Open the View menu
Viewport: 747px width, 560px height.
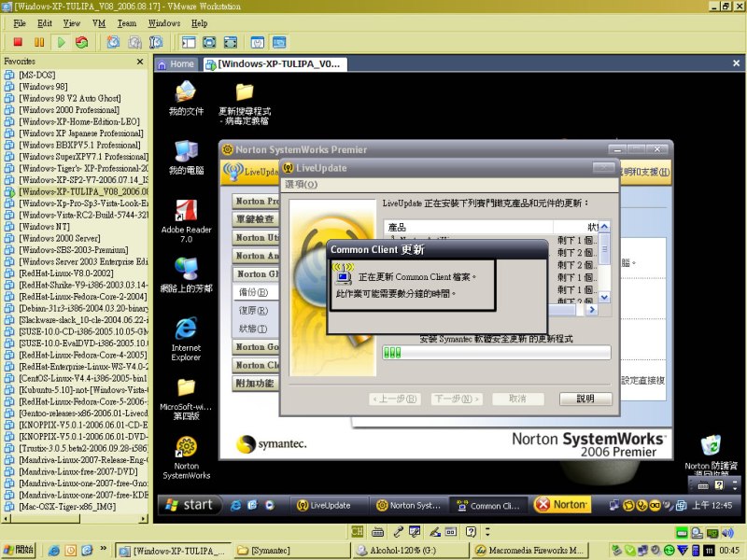click(x=72, y=22)
